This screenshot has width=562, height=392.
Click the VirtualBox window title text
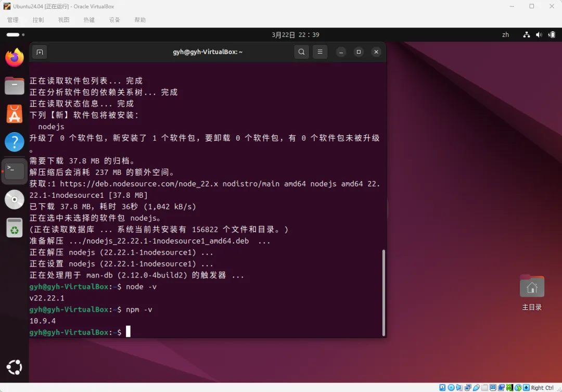[63, 6]
